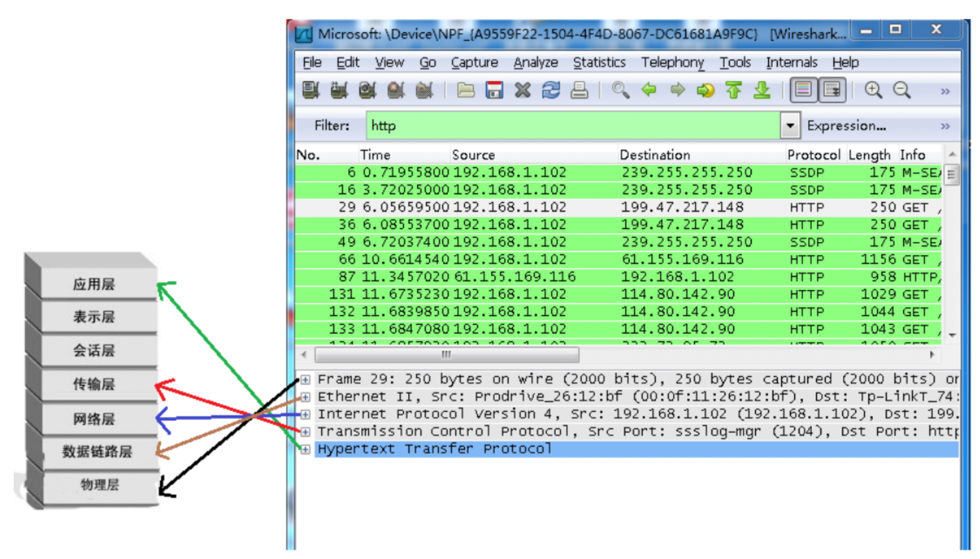Click packet list scroll down arrow
980x559 pixels.
click(x=951, y=336)
